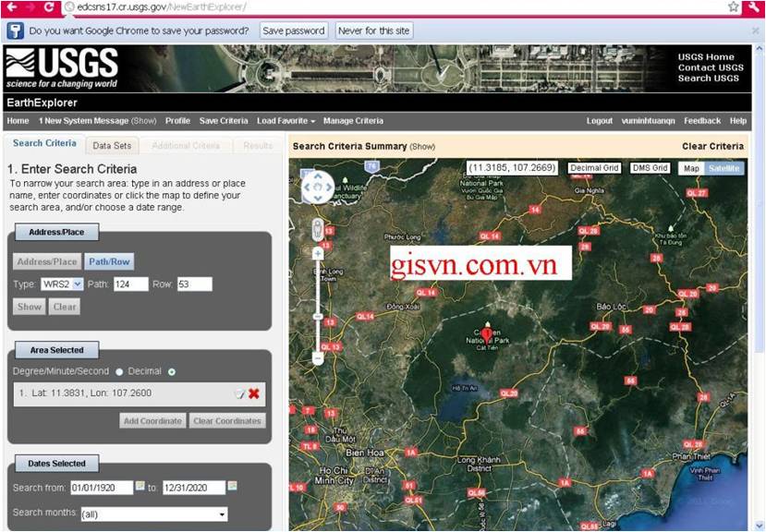
Task: Focus the Path input field
Action: pos(131,284)
